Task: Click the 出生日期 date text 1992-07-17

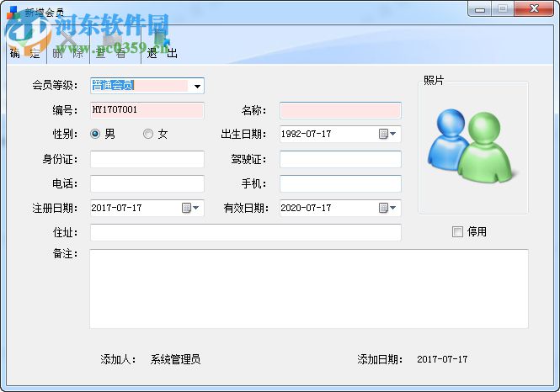Action: pyautogui.click(x=306, y=134)
